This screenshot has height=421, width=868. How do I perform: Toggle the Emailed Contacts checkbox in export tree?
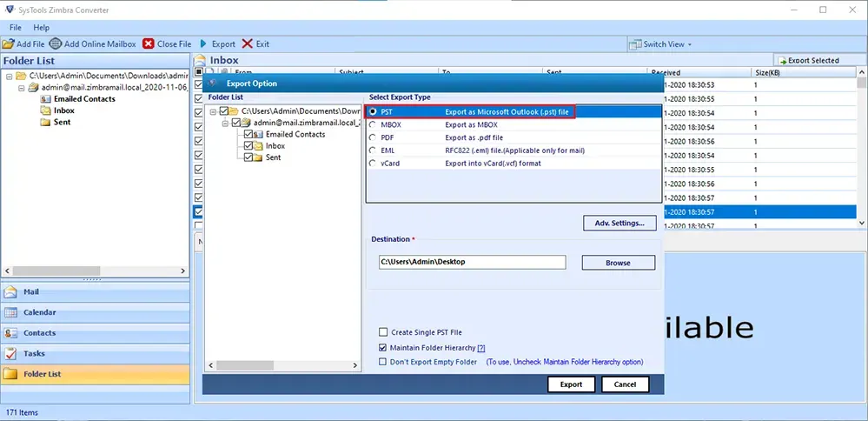pyautogui.click(x=248, y=134)
